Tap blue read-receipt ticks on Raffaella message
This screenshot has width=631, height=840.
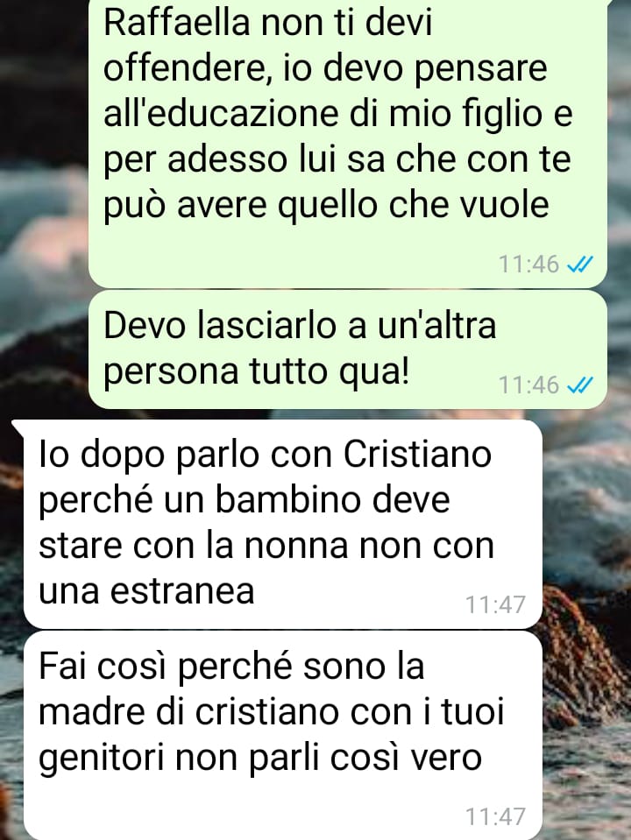point(579,265)
